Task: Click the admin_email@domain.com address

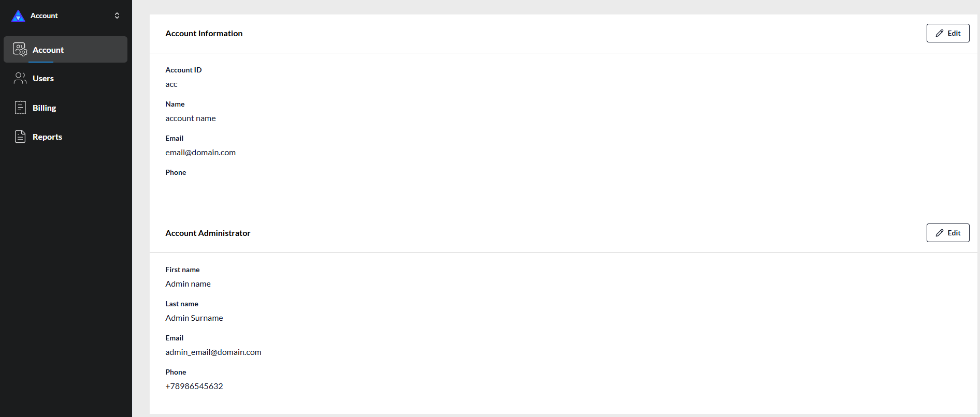Action: [x=213, y=352]
